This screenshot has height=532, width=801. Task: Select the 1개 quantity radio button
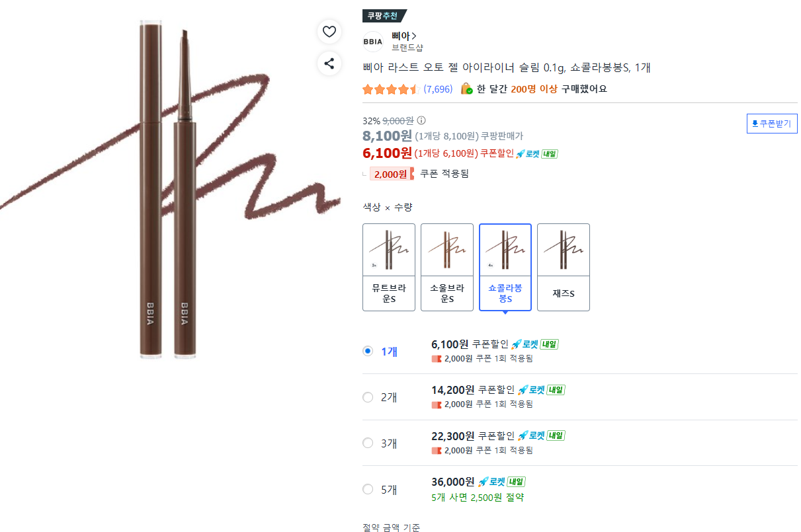(x=368, y=351)
